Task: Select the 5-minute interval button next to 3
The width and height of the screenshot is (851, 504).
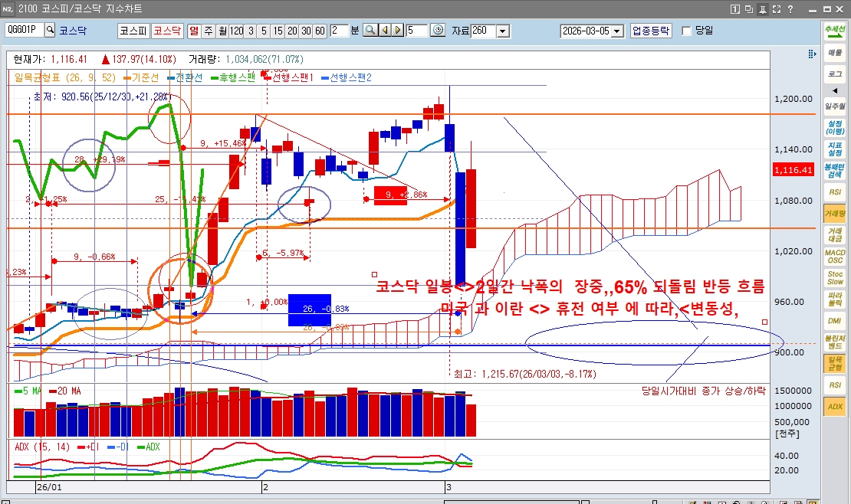Action: point(264,31)
